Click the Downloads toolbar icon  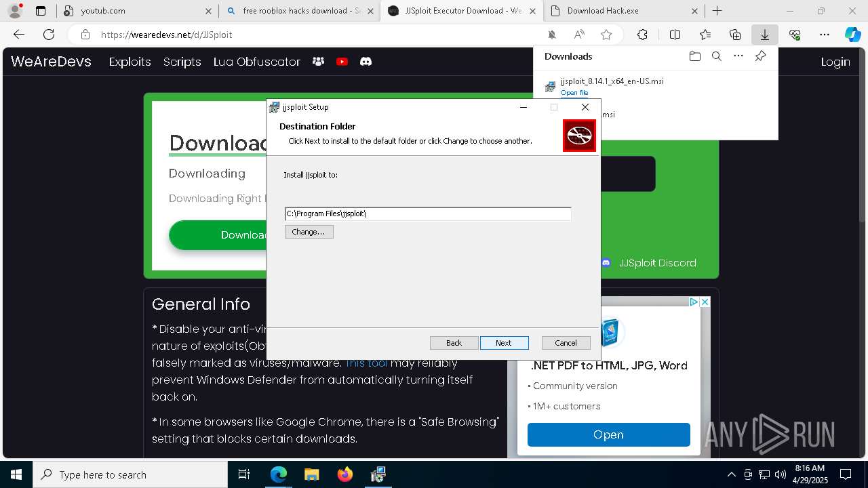[764, 35]
